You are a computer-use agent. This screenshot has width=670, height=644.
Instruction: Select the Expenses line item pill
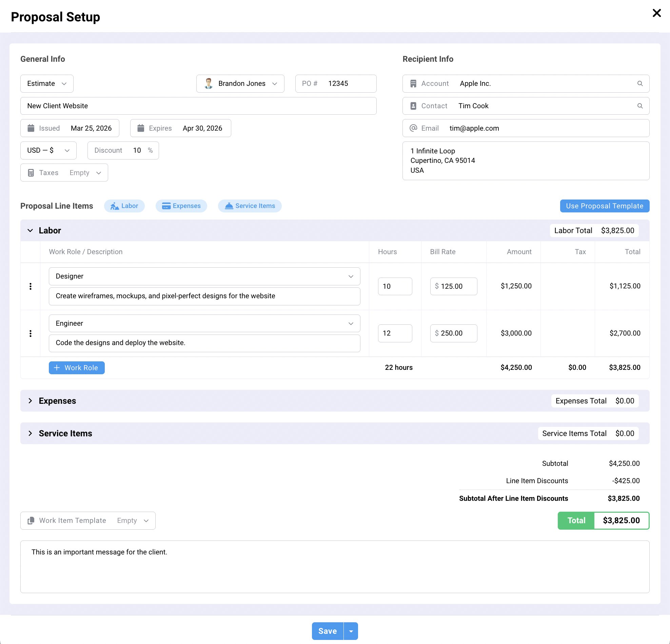pyautogui.click(x=181, y=206)
